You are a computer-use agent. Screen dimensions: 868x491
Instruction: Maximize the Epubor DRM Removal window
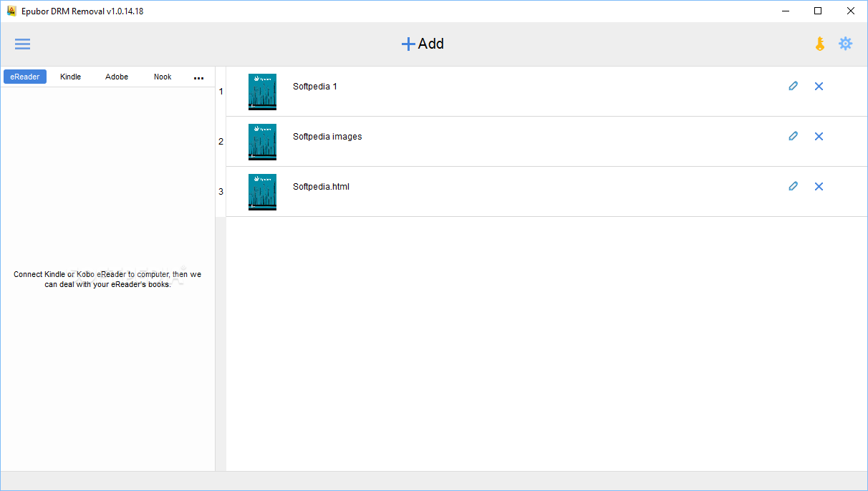pyautogui.click(x=818, y=11)
